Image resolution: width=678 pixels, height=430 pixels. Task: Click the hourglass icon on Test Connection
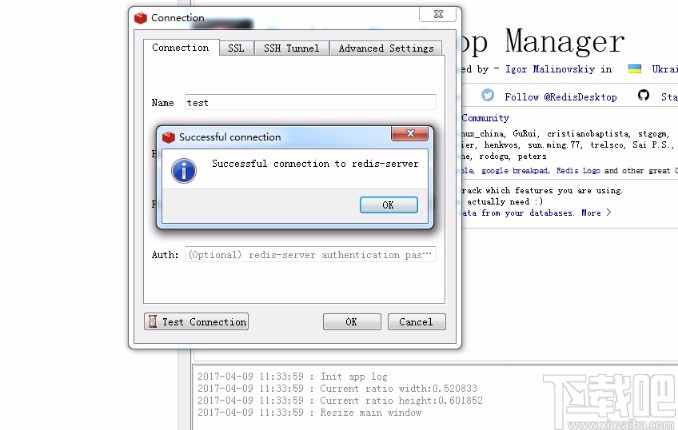(152, 321)
